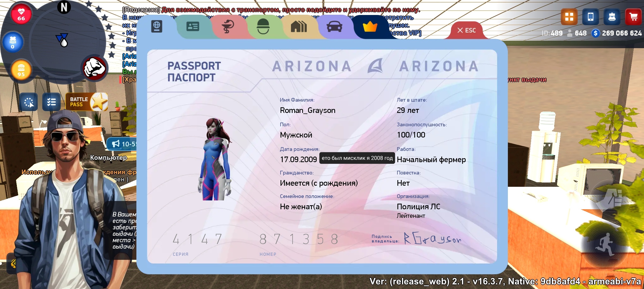This screenshot has width=644, height=289.
Task: Open the medical card tab
Action: [228, 27]
